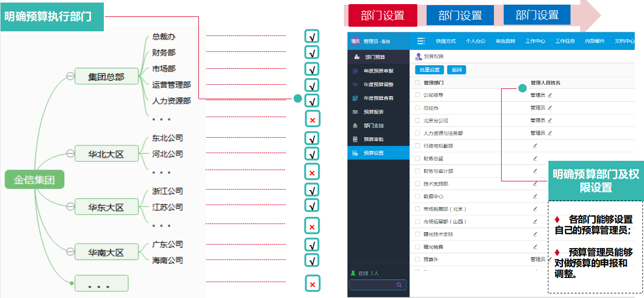Image resolution: width=644 pixels, height=298 pixels.
Task: Click edit pencil in 技术支持部 row
Action: tap(535, 183)
